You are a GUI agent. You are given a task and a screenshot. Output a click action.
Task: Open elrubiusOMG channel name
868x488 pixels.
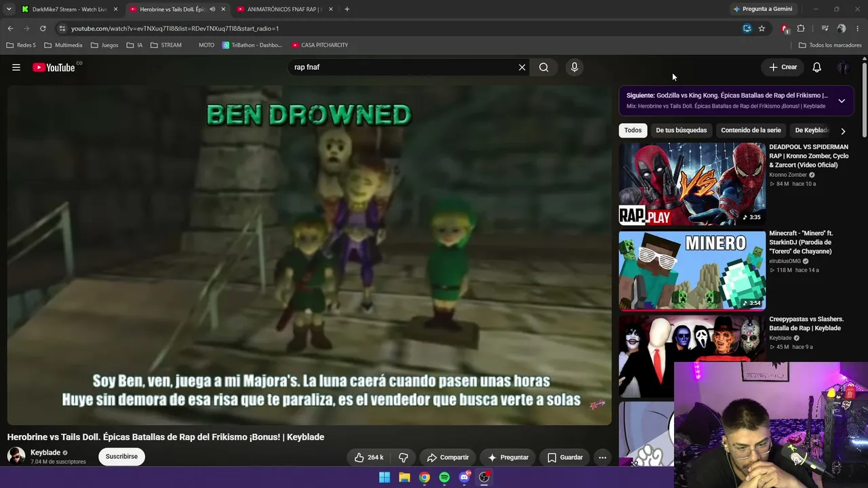click(x=785, y=261)
